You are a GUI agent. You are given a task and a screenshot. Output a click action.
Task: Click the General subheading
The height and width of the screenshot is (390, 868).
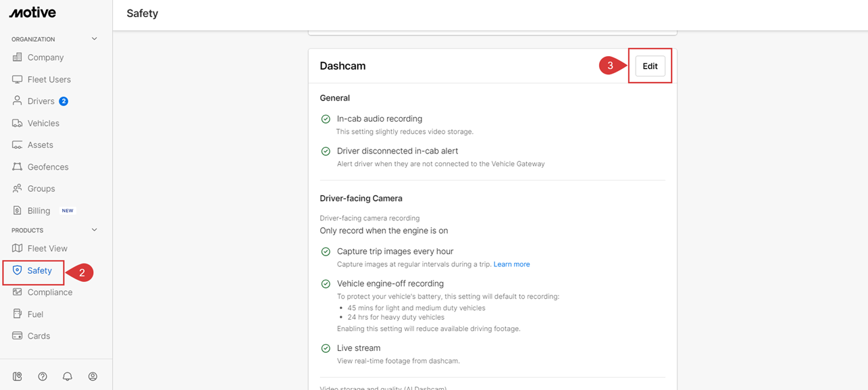(x=334, y=98)
